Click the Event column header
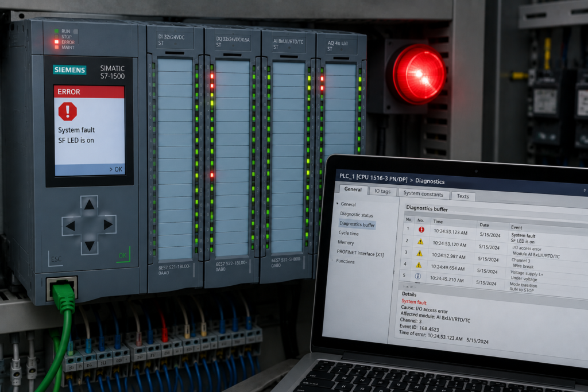Image resolution: width=588 pixels, height=392 pixels. (516, 227)
